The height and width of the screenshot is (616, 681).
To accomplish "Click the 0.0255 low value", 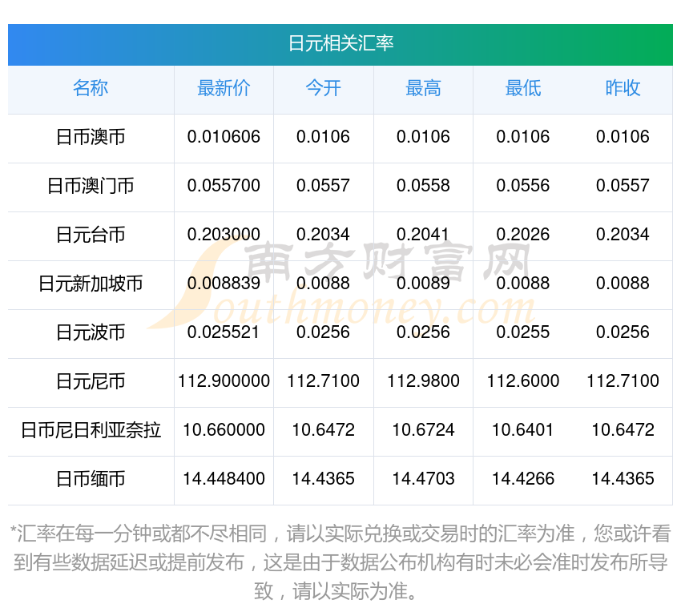I will click(x=523, y=332).
